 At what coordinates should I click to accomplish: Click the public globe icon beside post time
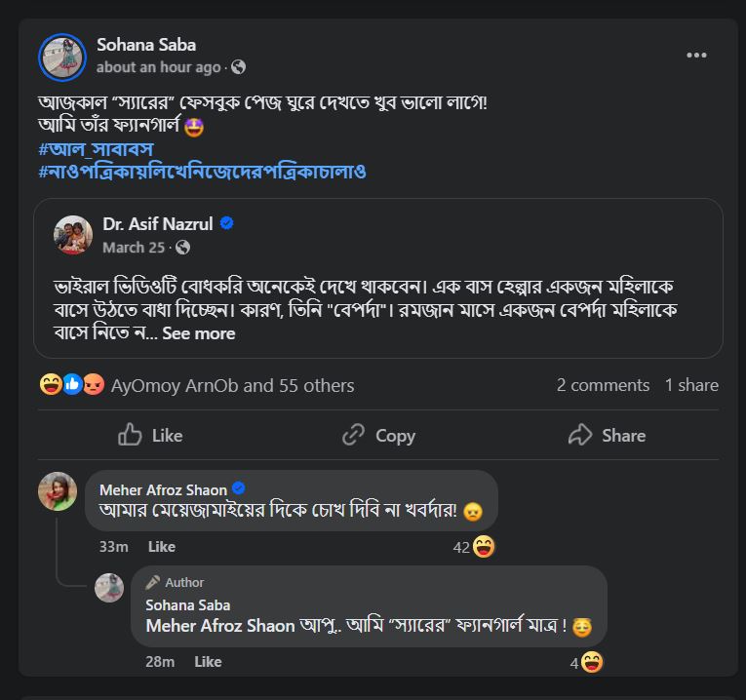coord(238,67)
